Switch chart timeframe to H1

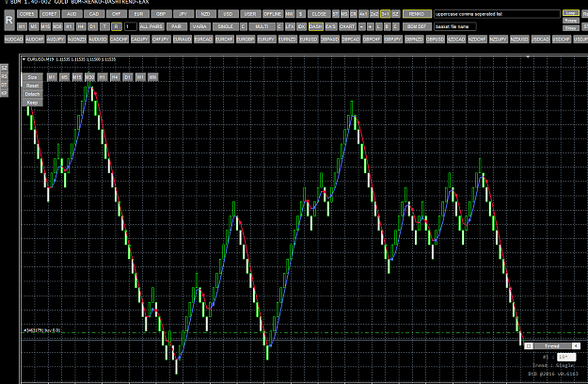coord(102,77)
